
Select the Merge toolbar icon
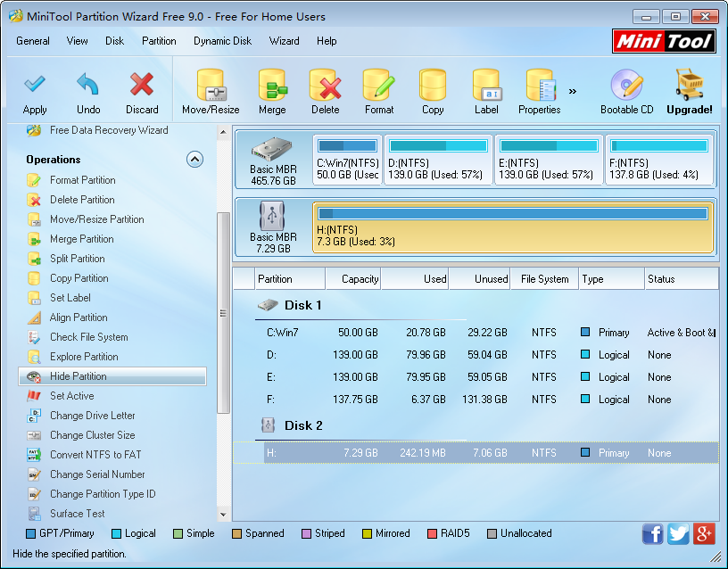tap(272, 85)
